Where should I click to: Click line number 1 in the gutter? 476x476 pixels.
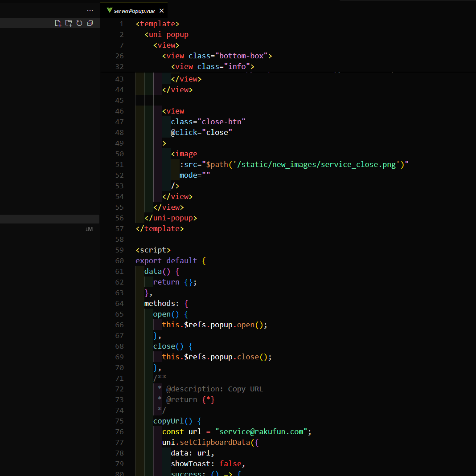pyautogui.click(x=122, y=24)
